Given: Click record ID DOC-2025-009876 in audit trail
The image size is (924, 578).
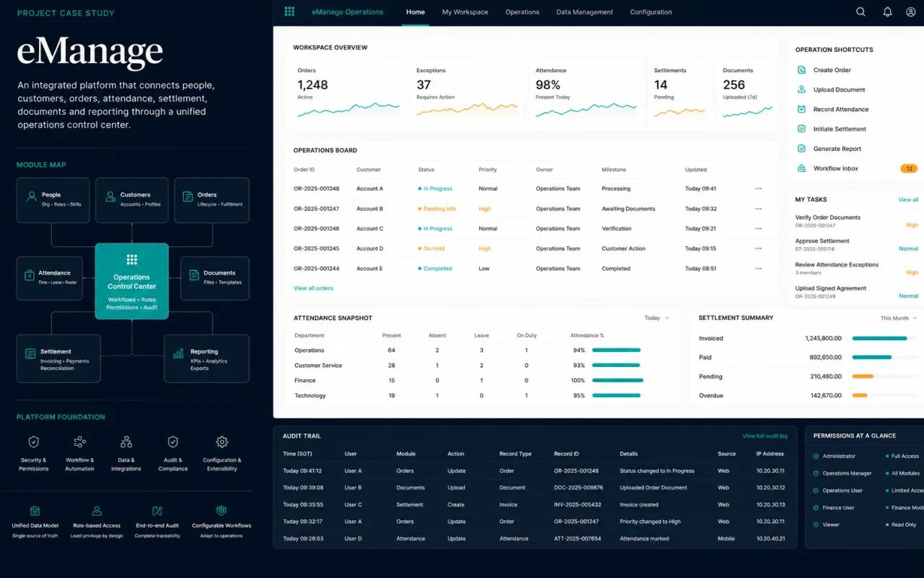Looking at the screenshot, I should [577, 488].
